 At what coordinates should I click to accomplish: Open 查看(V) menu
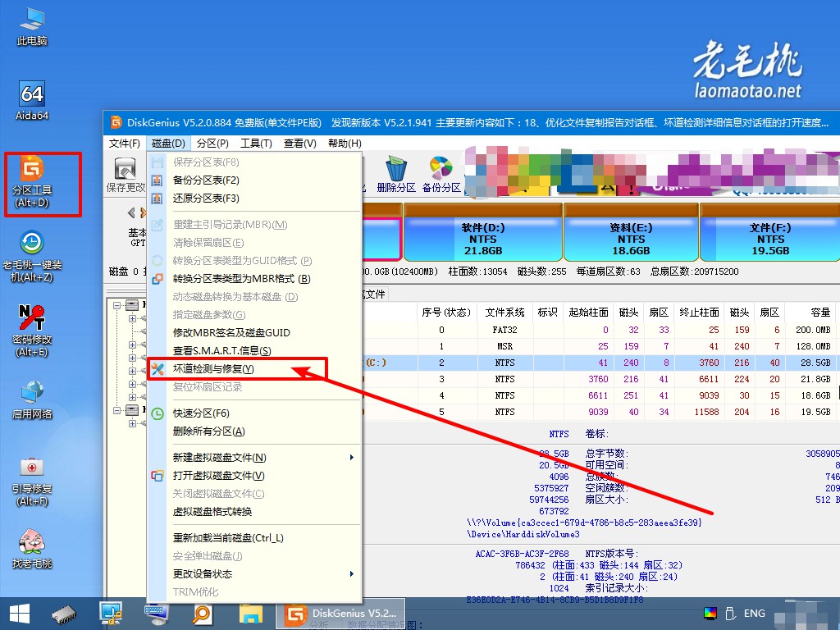click(300, 144)
